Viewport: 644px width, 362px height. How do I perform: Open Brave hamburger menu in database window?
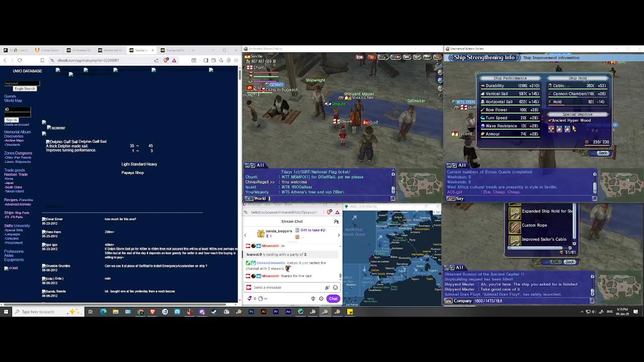[x=236, y=60]
